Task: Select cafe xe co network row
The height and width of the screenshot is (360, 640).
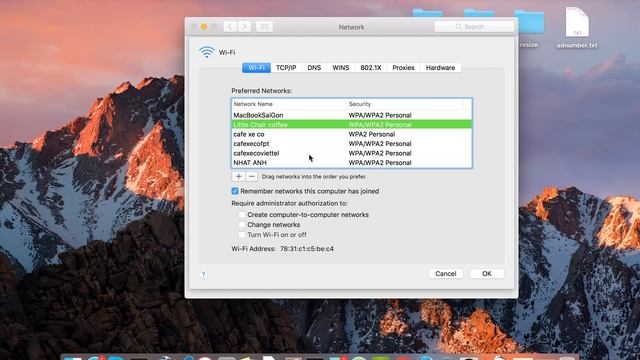Action: tap(352, 134)
